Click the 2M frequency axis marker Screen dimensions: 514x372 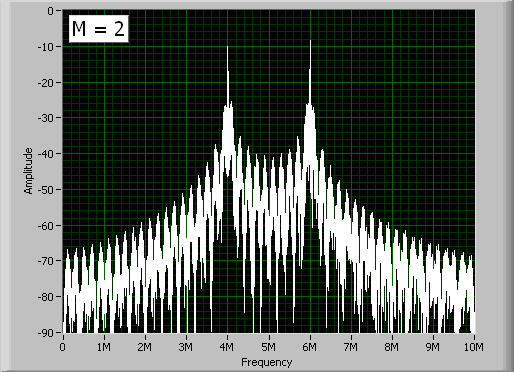(x=145, y=347)
